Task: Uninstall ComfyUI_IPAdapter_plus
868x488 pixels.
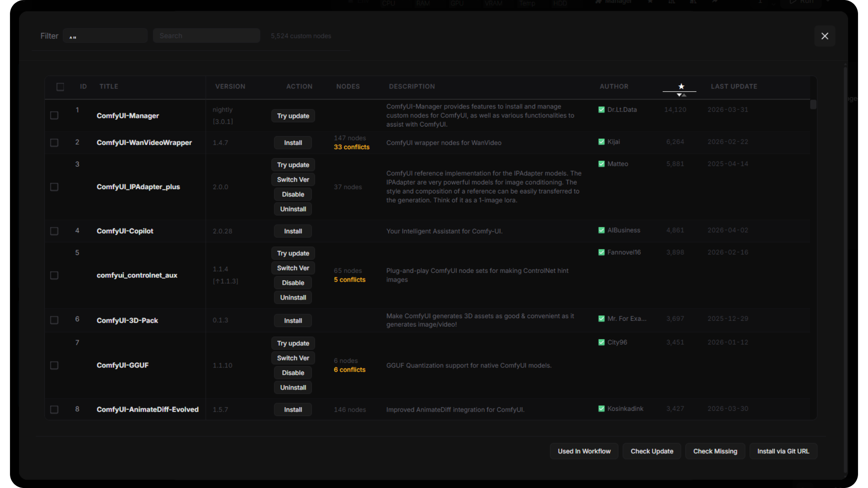Action: (293, 209)
